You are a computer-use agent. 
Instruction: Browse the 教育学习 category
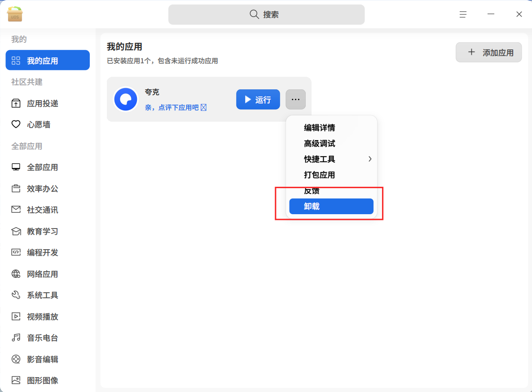(x=48, y=231)
